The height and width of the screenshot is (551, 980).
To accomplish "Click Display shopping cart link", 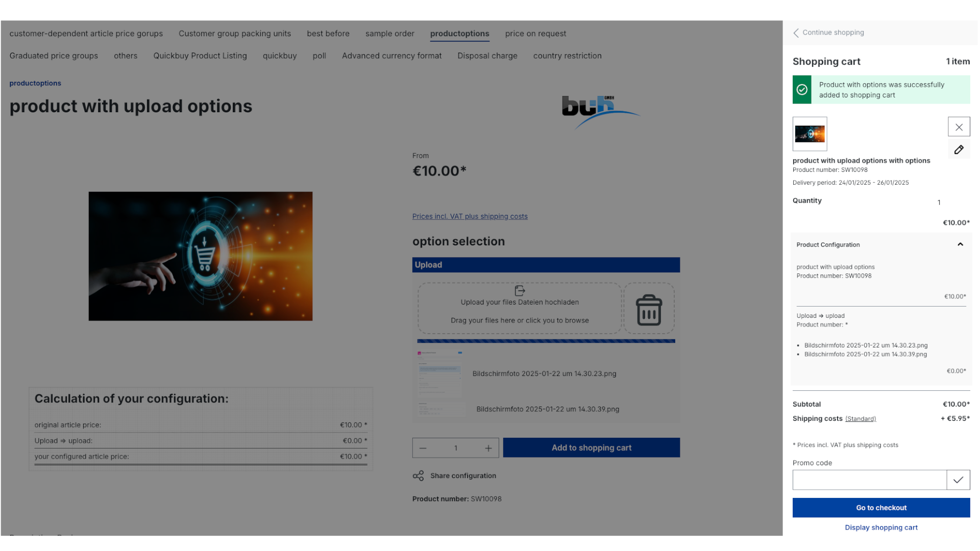I will coord(881,527).
